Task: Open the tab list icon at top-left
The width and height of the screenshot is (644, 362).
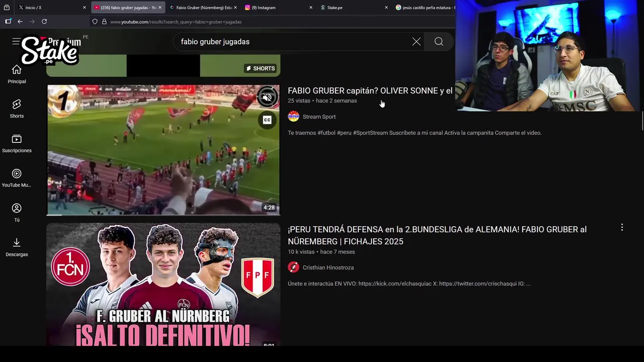Action: pos(7,8)
